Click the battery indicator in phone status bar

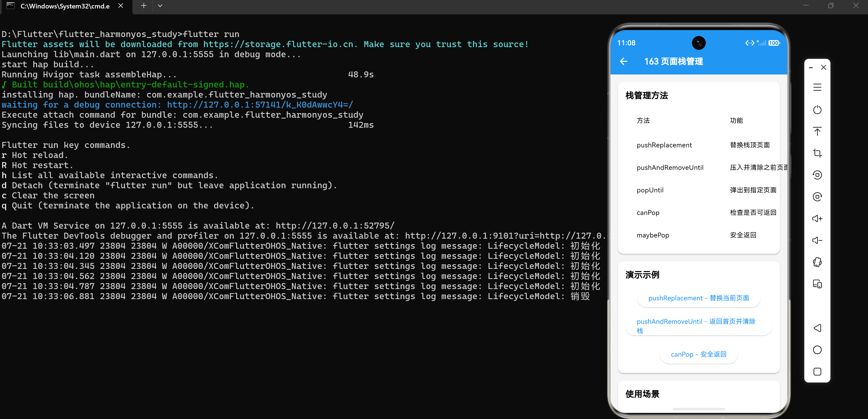(774, 43)
